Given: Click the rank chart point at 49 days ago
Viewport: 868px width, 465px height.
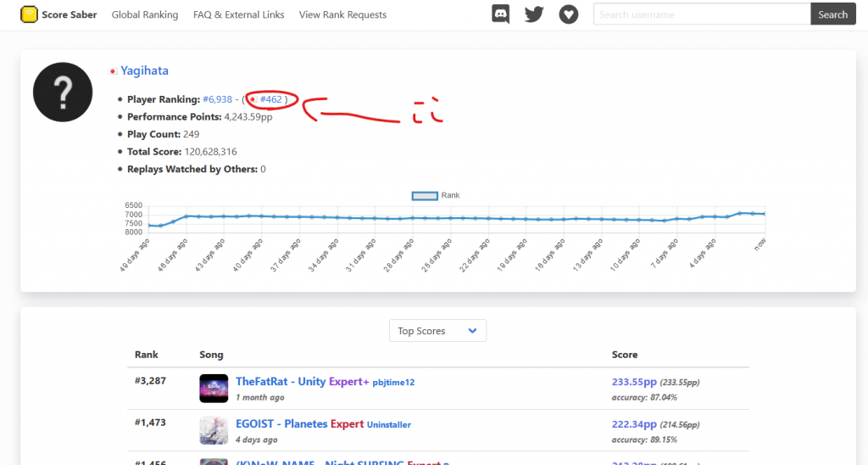Looking at the screenshot, I should point(149,226).
